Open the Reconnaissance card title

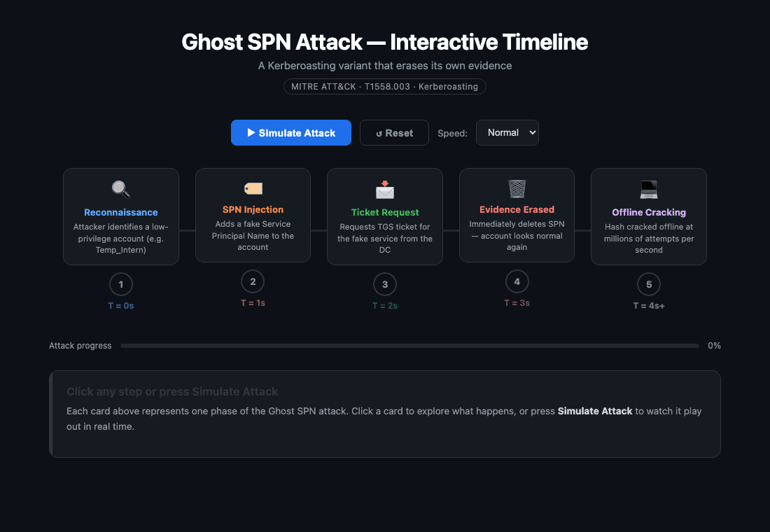(x=121, y=212)
